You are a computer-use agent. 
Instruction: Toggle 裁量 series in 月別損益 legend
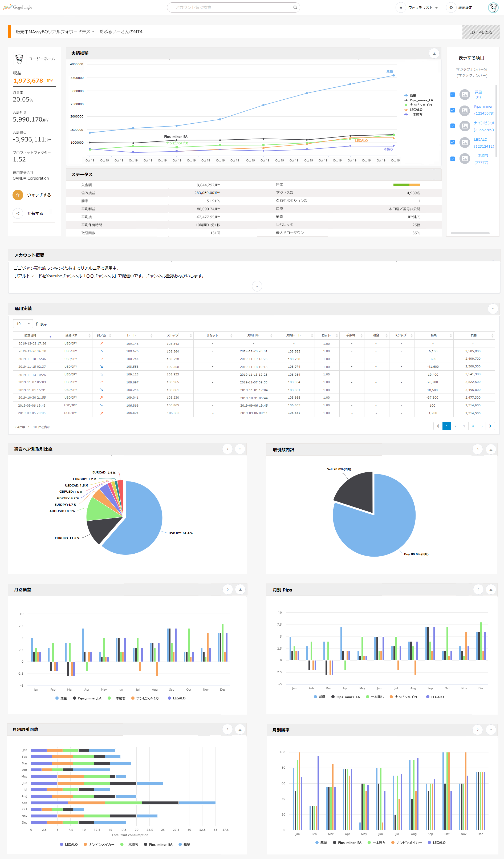click(61, 698)
